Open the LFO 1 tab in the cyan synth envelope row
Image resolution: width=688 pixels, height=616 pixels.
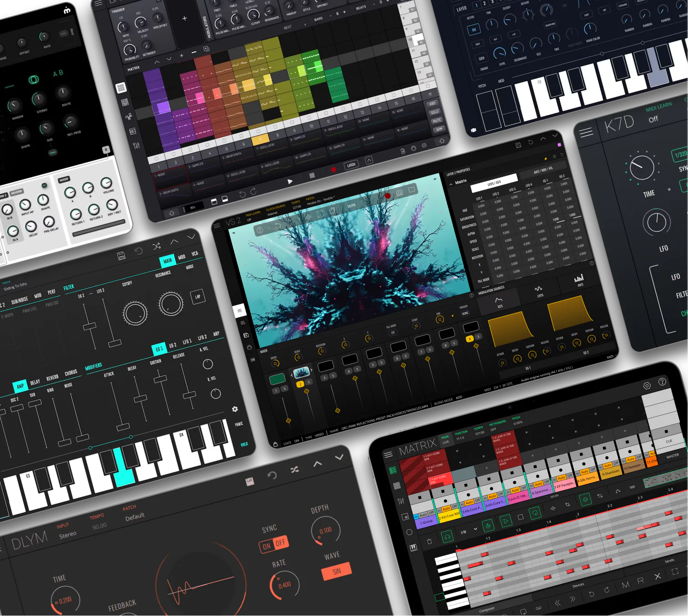pyautogui.click(x=187, y=342)
